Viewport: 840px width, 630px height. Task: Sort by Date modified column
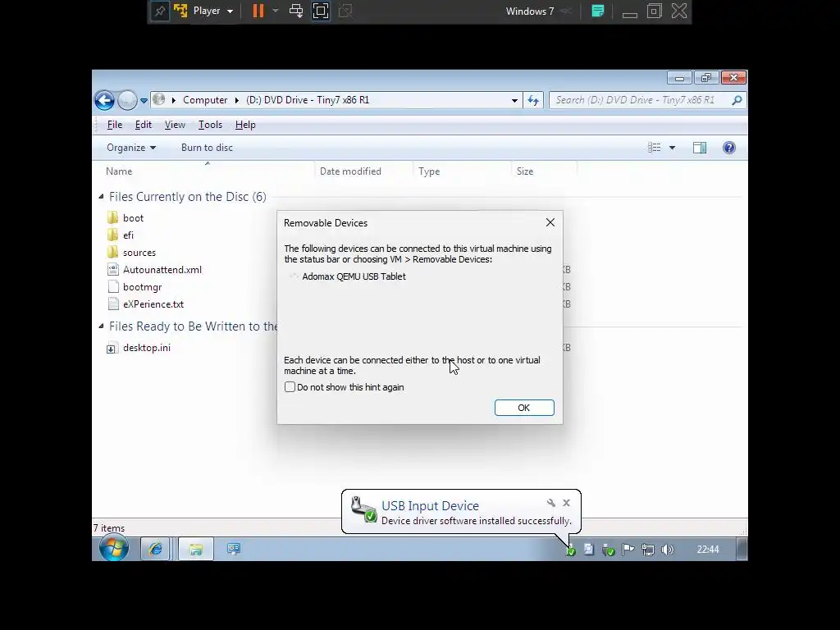click(363, 171)
